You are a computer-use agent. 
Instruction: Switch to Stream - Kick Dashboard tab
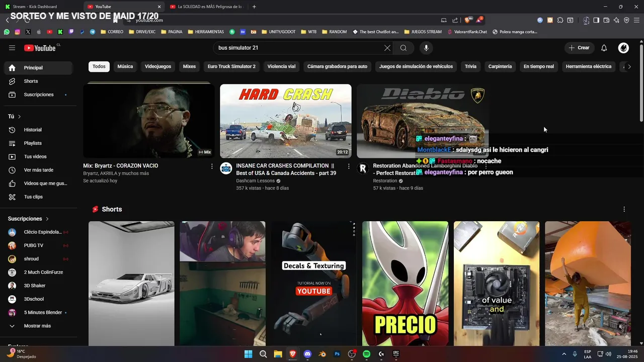tap(40, 7)
